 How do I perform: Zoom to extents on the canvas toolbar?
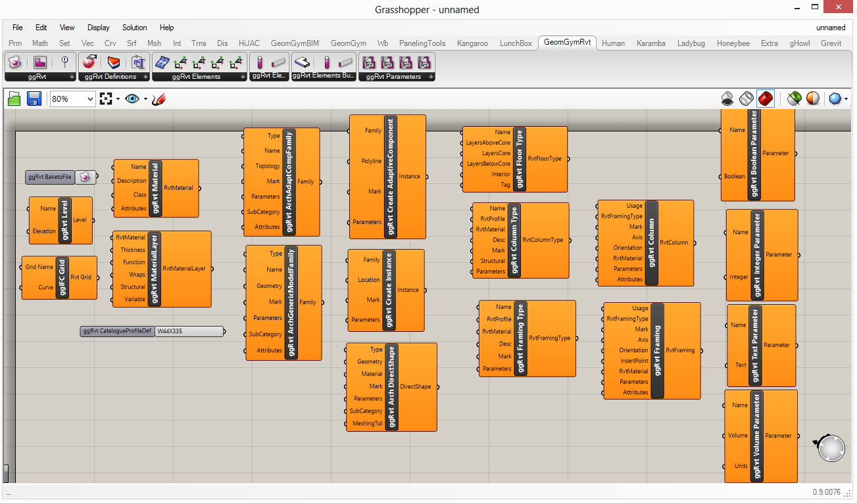pyautogui.click(x=107, y=99)
